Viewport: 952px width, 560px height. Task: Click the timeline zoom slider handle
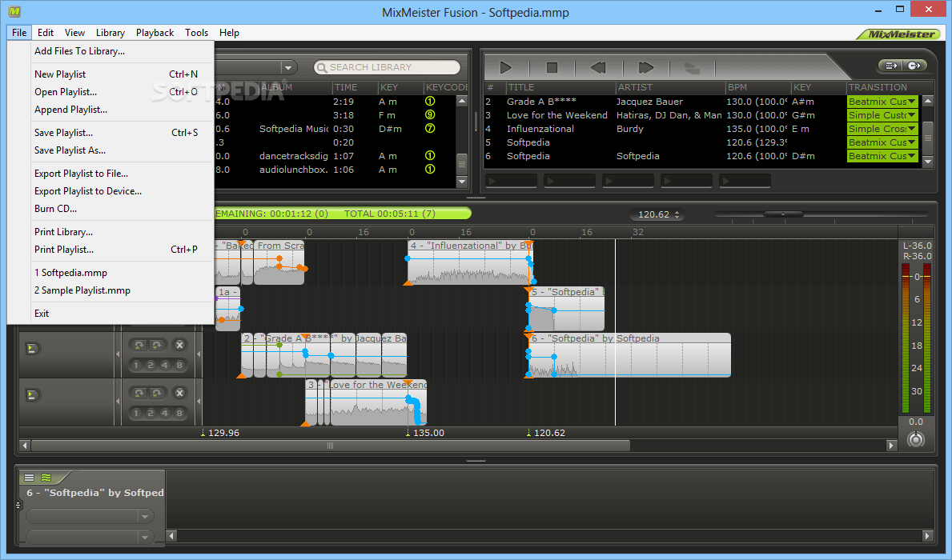783,214
